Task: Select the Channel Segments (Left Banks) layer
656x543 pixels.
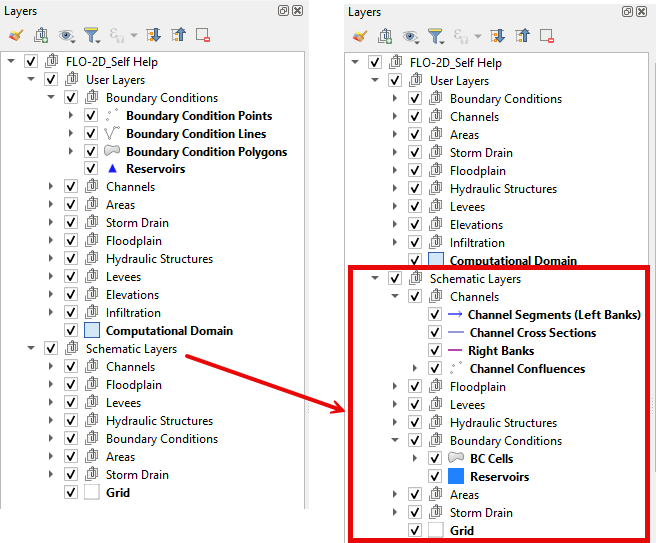Action: click(x=554, y=315)
